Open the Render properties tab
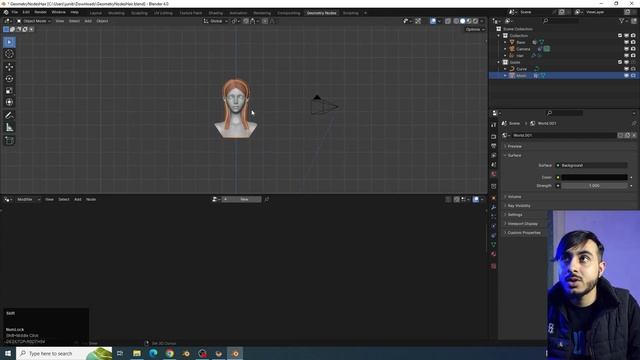This screenshot has height=360, width=640. click(493, 136)
